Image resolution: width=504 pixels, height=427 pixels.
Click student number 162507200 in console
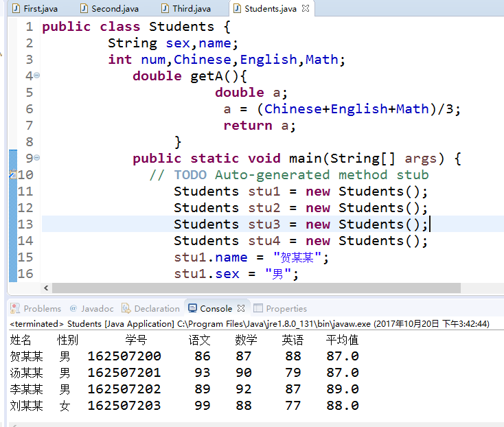pyautogui.click(x=124, y=356)
